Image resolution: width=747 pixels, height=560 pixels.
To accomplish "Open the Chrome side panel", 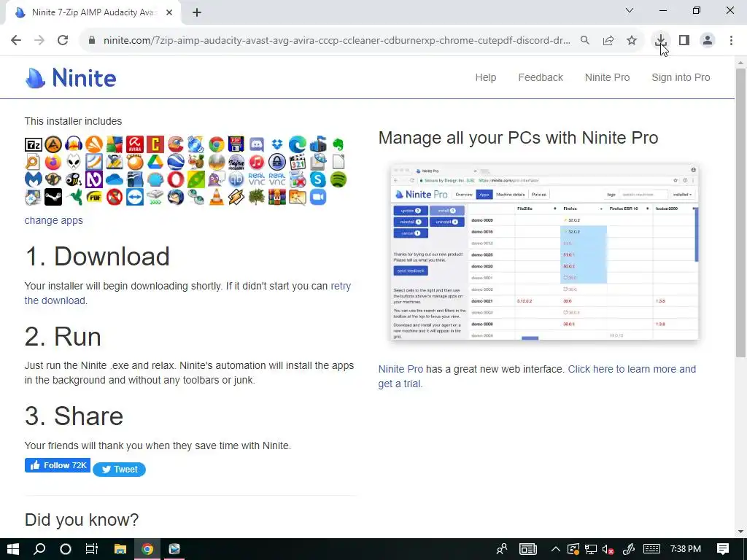I will click(684, 41).
